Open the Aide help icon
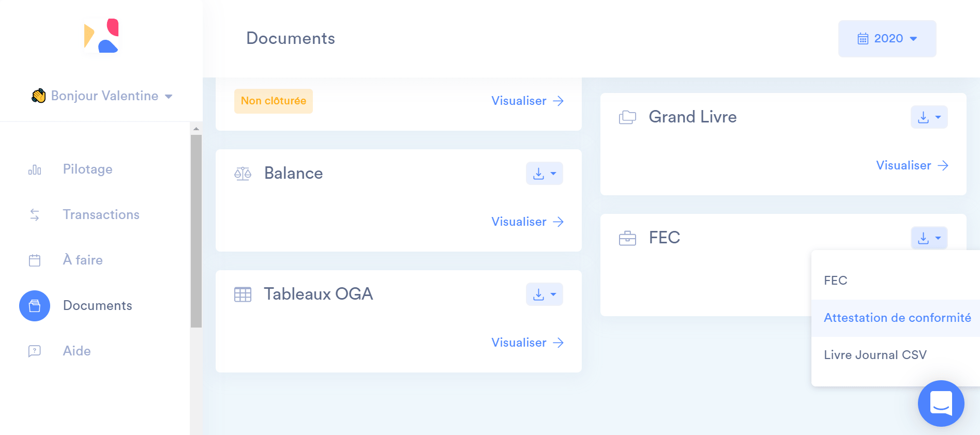Viewport: 980px width, 435px height. [35, 351]
